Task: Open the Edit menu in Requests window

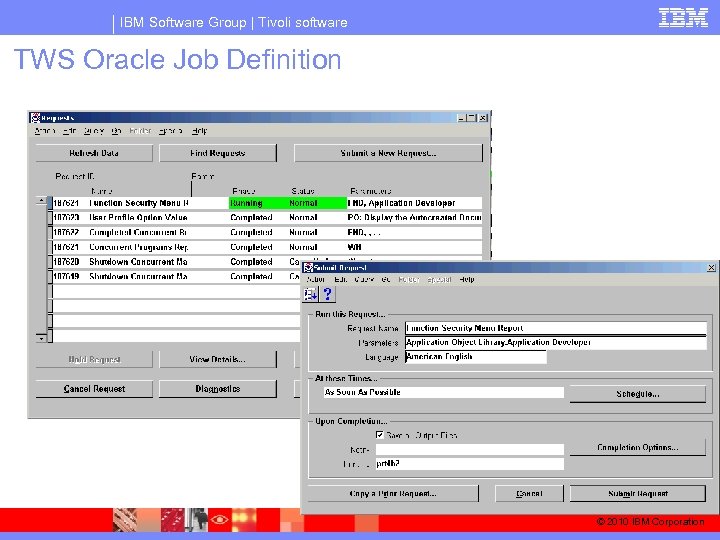Action: tap(69, 131)
